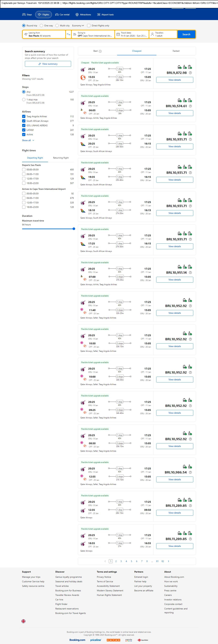This screenshot has height=644, width=218.
Task: Click the blue Search button
Action: tap(186, 34)
